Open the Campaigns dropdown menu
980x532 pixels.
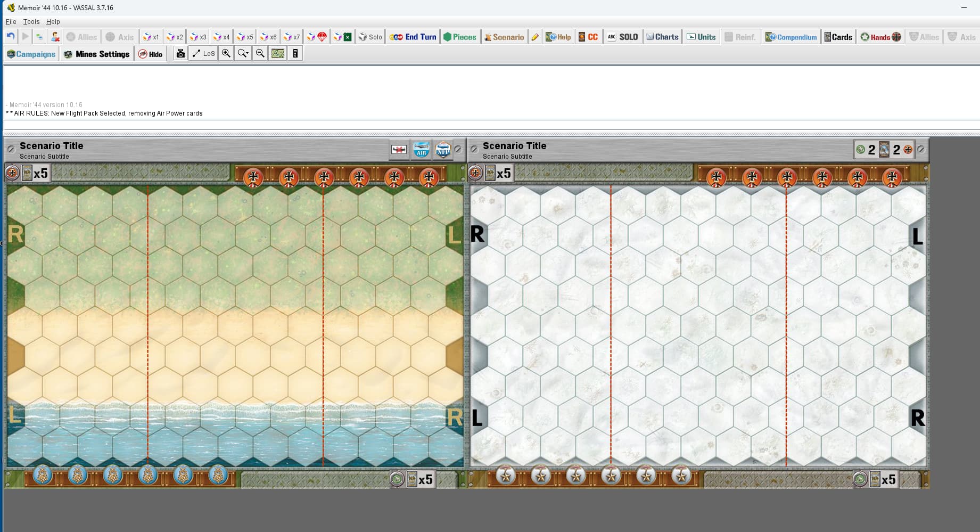31,54
